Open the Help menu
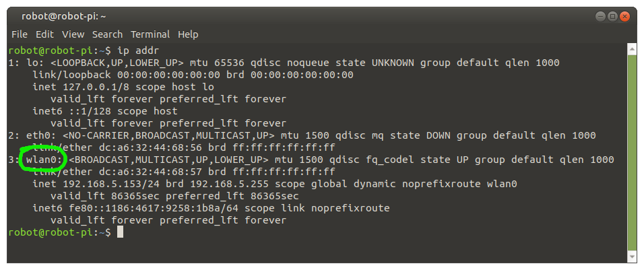The height and width of the screenshot is (270, 644). pyautogui.click(x=188, y=34)
